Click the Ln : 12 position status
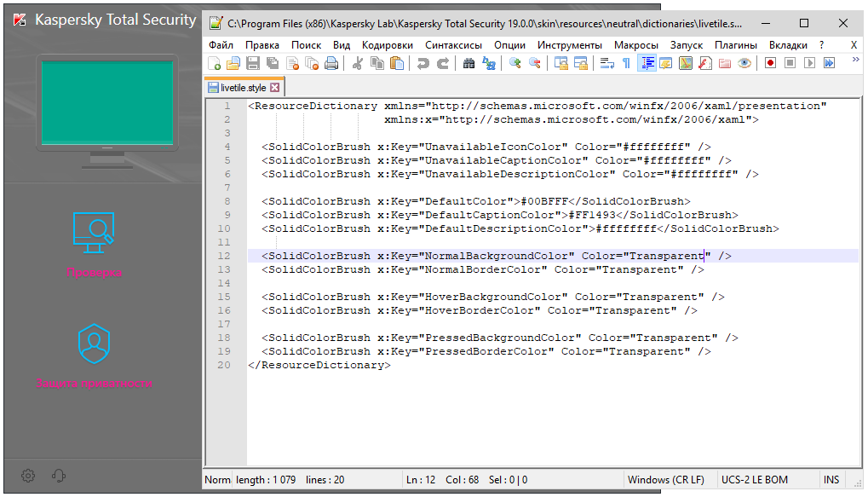Viewport: 868px width, 497px height. click(421, 480)
